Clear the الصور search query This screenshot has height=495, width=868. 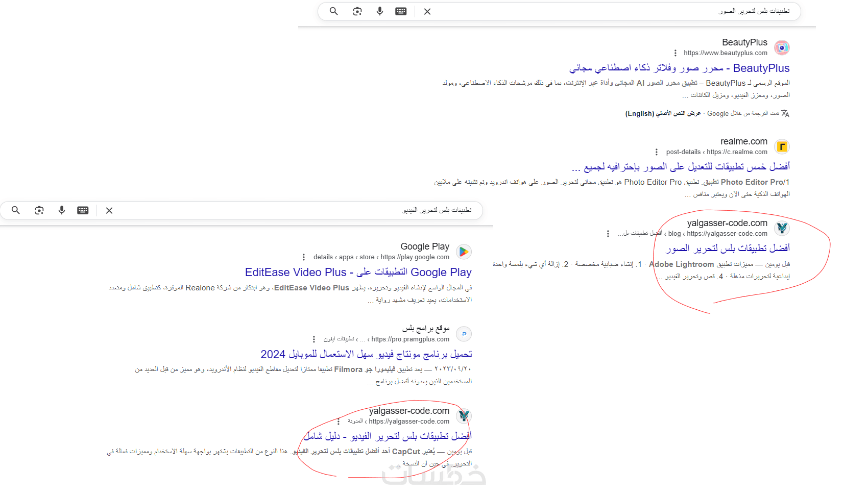(427, 11)
